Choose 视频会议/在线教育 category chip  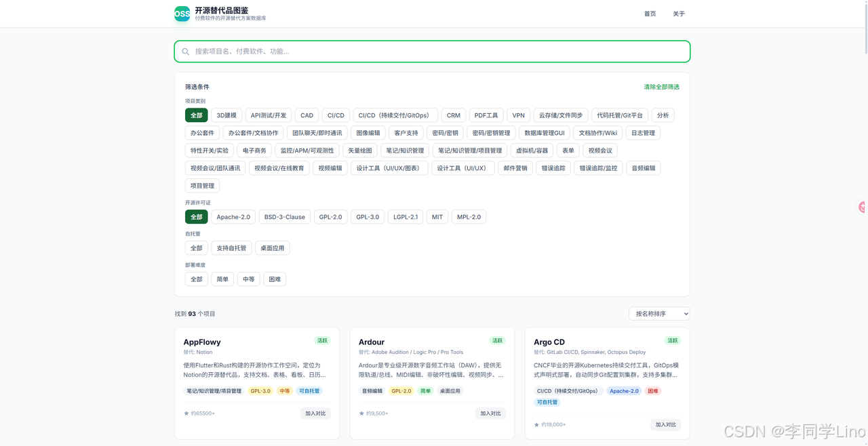click(x=279, y=168)
